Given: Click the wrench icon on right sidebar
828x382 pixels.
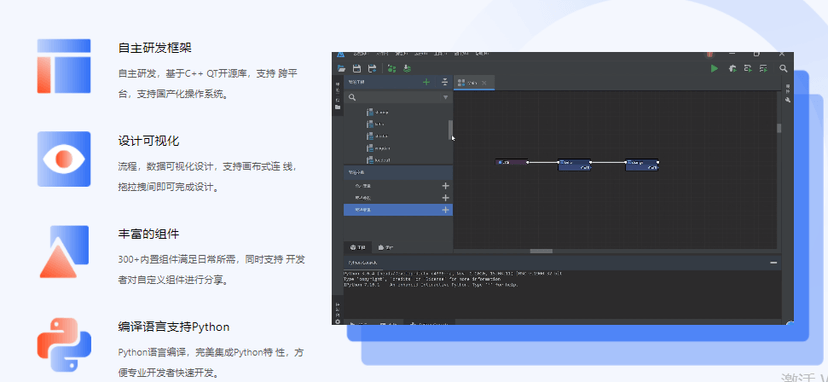Looking at the screenshot, I should tap(788, 100).
